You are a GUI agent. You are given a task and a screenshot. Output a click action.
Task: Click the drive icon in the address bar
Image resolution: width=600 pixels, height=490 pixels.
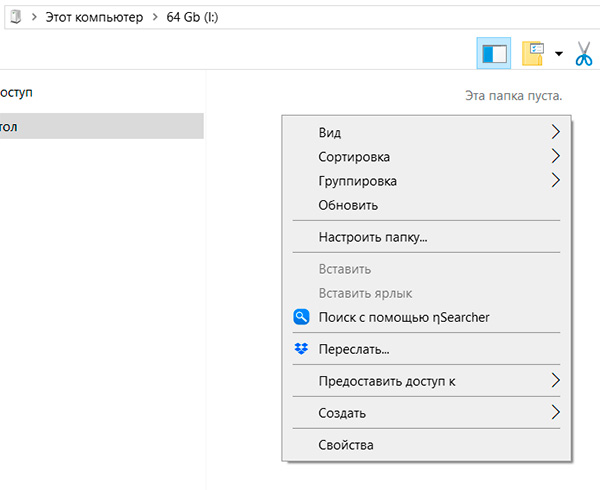click(x=13, y=17)
